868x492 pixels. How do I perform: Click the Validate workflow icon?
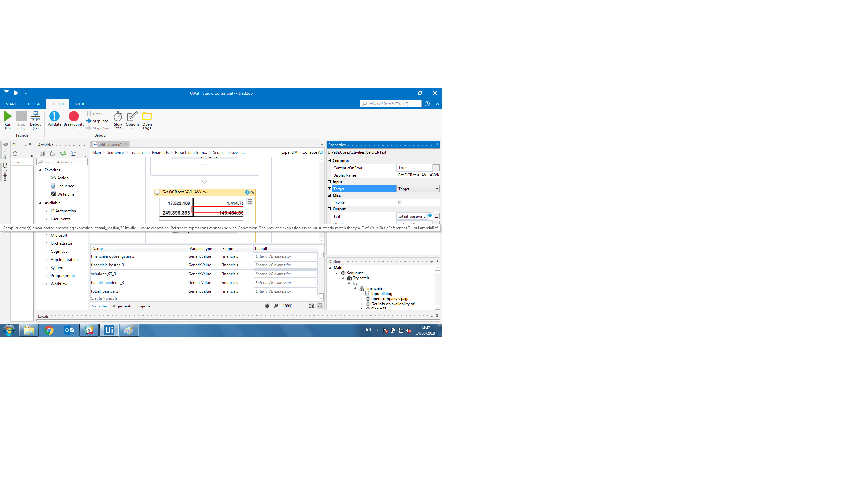point(54,117)
